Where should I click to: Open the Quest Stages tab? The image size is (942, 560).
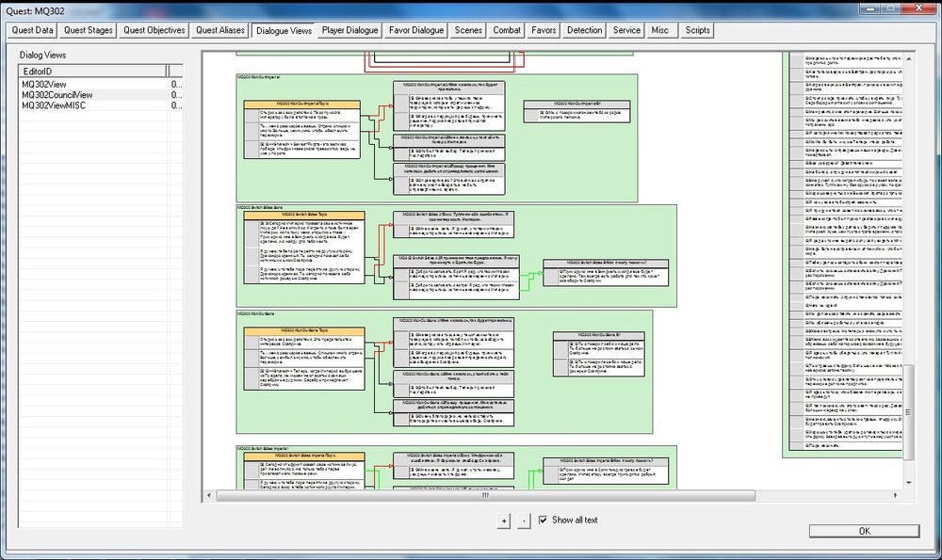[x=88, y=30]
